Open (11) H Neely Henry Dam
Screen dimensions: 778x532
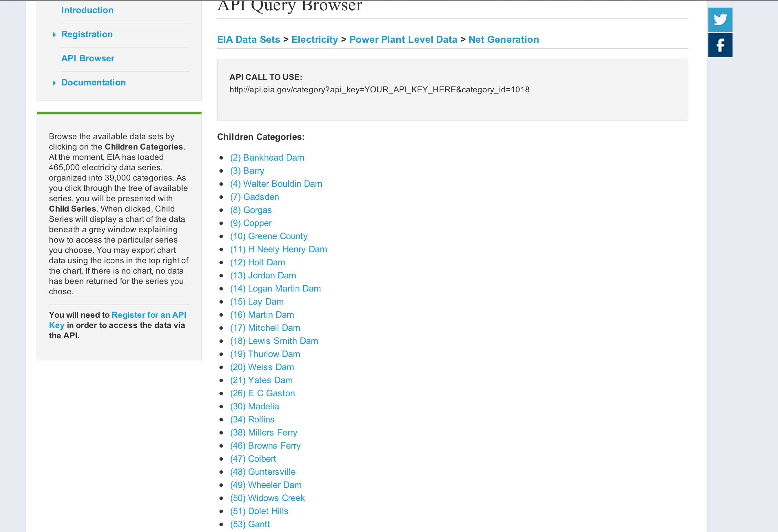point(278,249)
